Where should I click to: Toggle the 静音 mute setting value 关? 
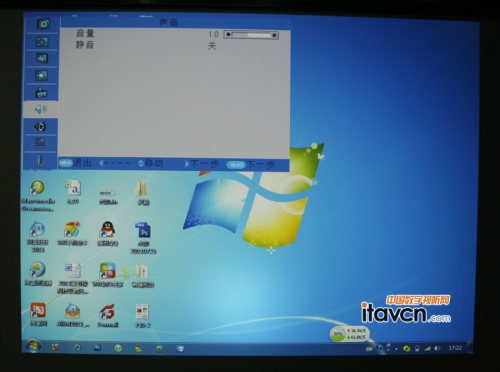[x=212, y=46]
